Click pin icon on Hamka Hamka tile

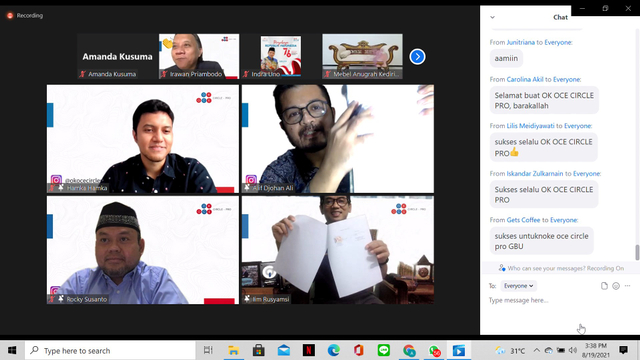coord(61,188)
